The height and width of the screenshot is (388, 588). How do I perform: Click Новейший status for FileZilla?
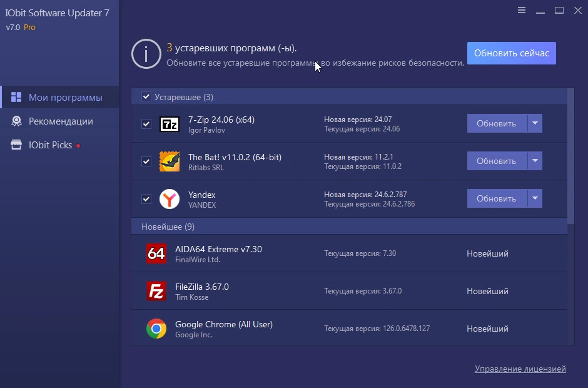click(x=487, y=291)
